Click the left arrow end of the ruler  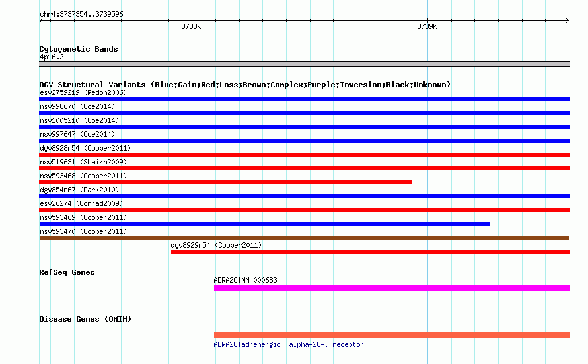click(41, 20)
